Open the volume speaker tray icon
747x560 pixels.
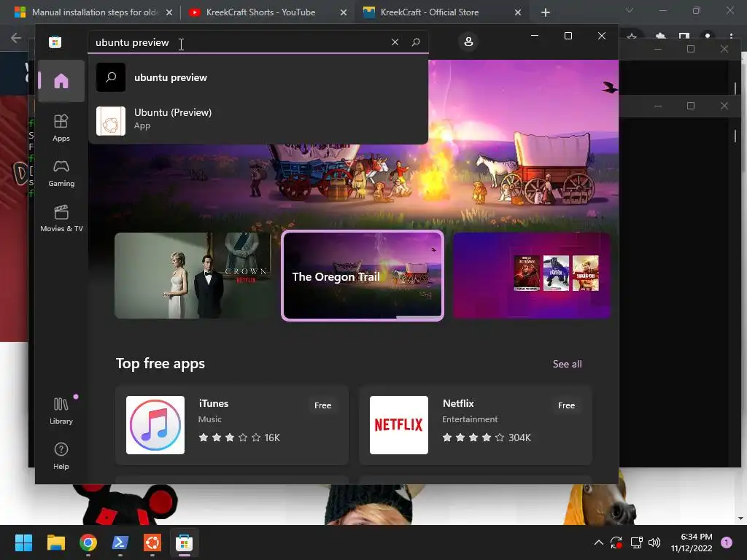654,542
